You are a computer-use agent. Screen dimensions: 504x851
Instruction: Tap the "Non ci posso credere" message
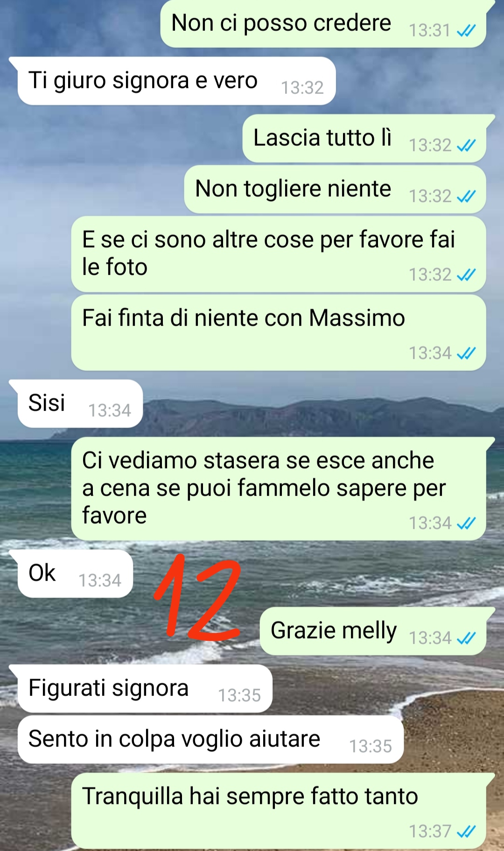click(323, 23)
